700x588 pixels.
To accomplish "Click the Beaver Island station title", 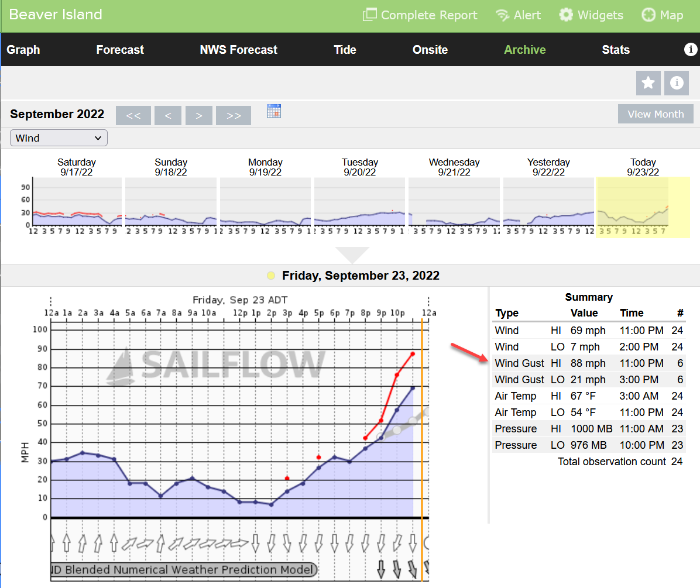I will [56, 14].
